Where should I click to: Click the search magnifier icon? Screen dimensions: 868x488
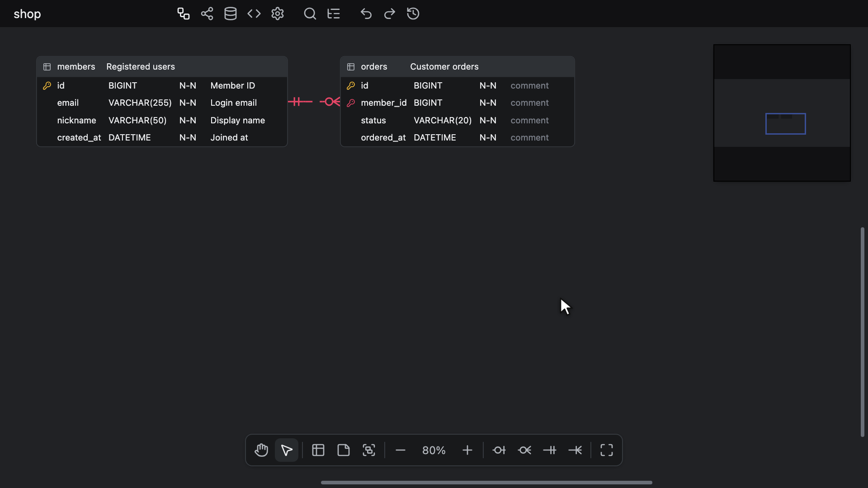(310, 14)
